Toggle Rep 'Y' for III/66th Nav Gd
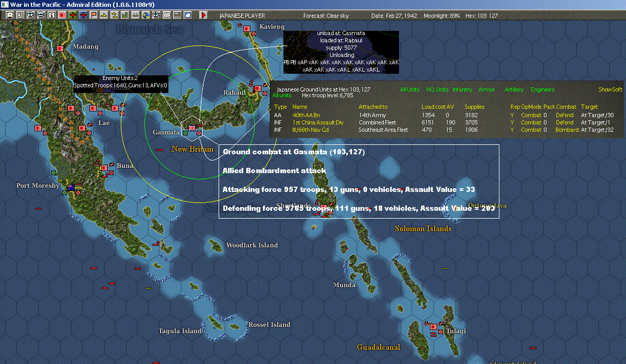Screen dimensions: 626x364 pos(512,130)
